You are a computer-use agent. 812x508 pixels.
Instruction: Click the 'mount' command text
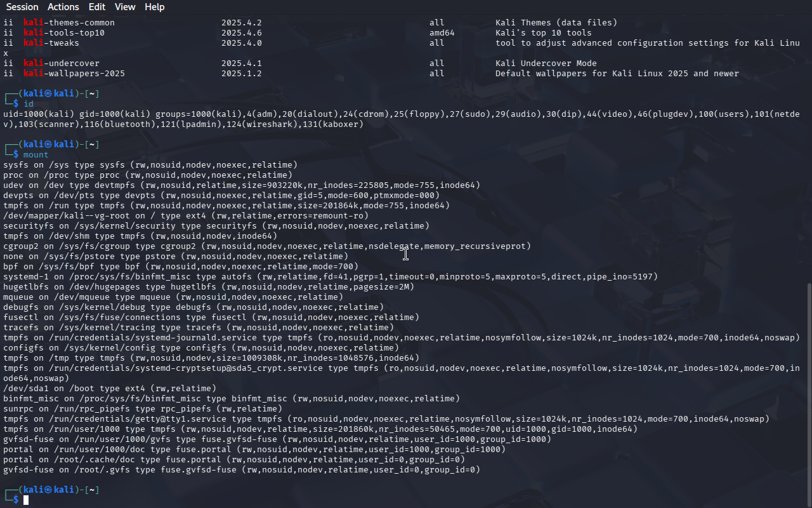[36, 155]
